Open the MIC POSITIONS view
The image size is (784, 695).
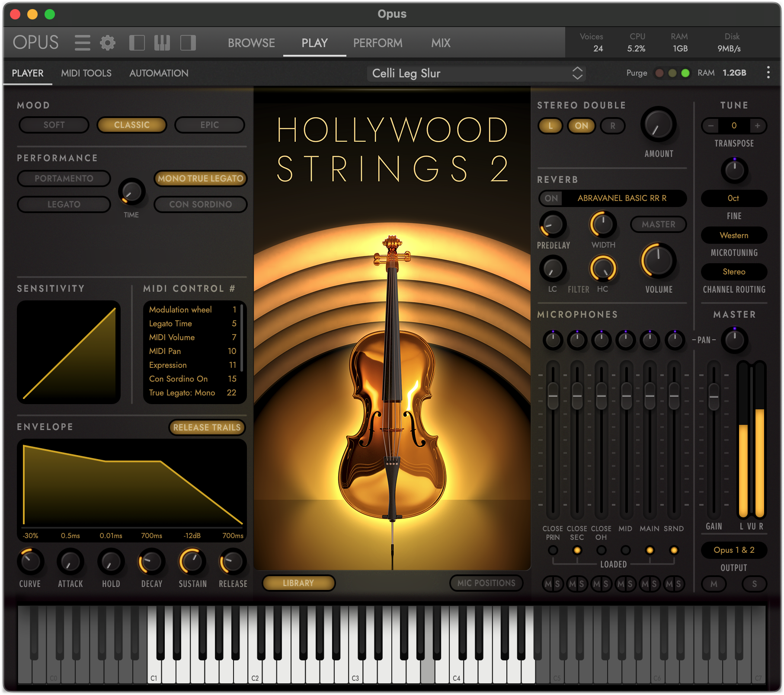tap(486, 583)
